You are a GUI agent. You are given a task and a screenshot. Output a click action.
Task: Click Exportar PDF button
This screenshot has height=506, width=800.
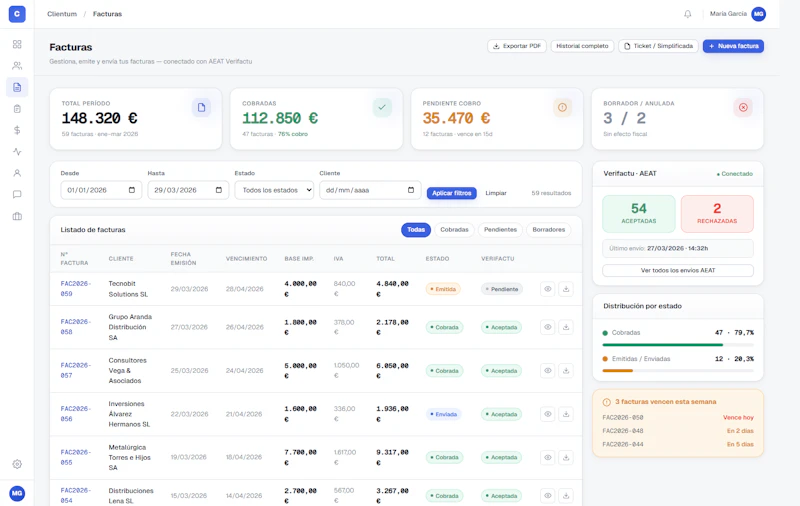click(x=517, y=46)
